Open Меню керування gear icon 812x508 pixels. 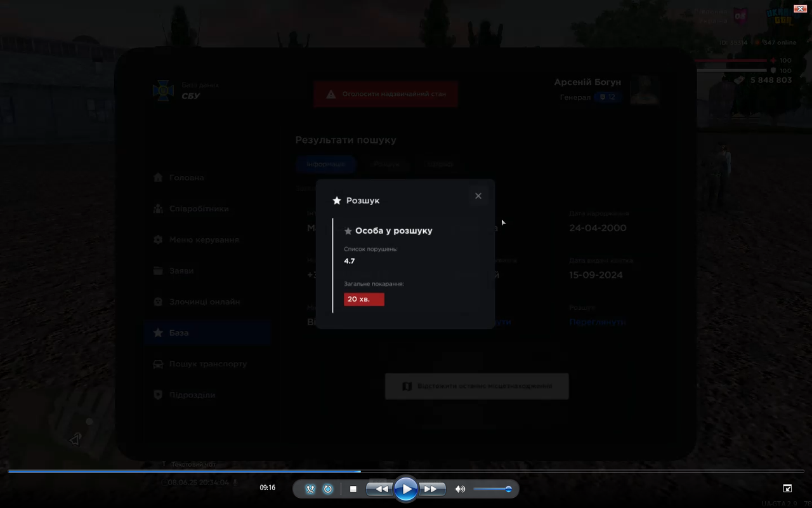tap(158, 240)
